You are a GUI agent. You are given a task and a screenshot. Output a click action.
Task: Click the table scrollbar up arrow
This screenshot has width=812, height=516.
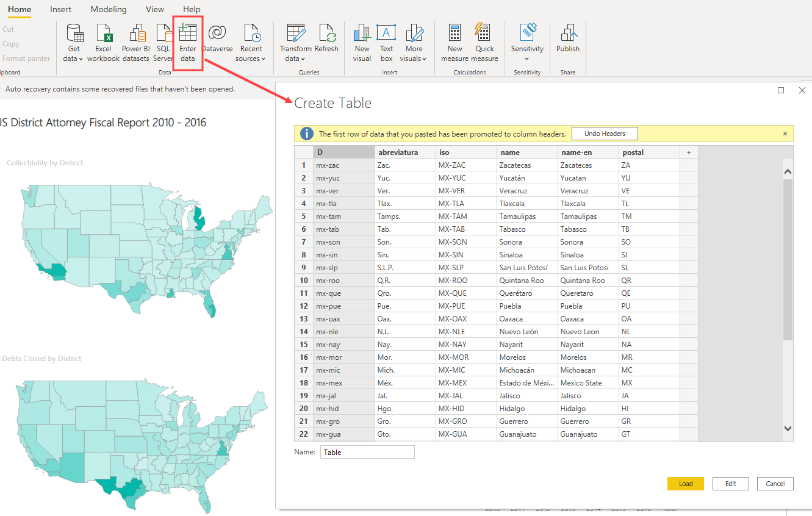tap(788, 172)
